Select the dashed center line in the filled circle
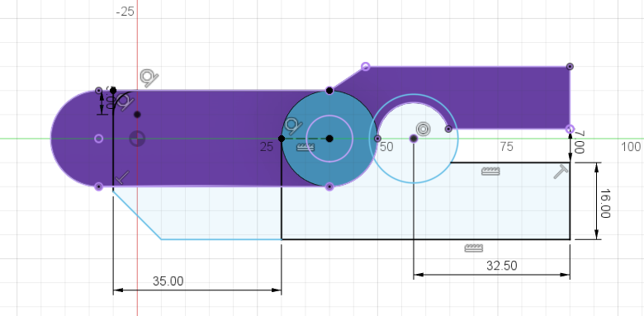644x316 pixels. [x=305, y=139]
